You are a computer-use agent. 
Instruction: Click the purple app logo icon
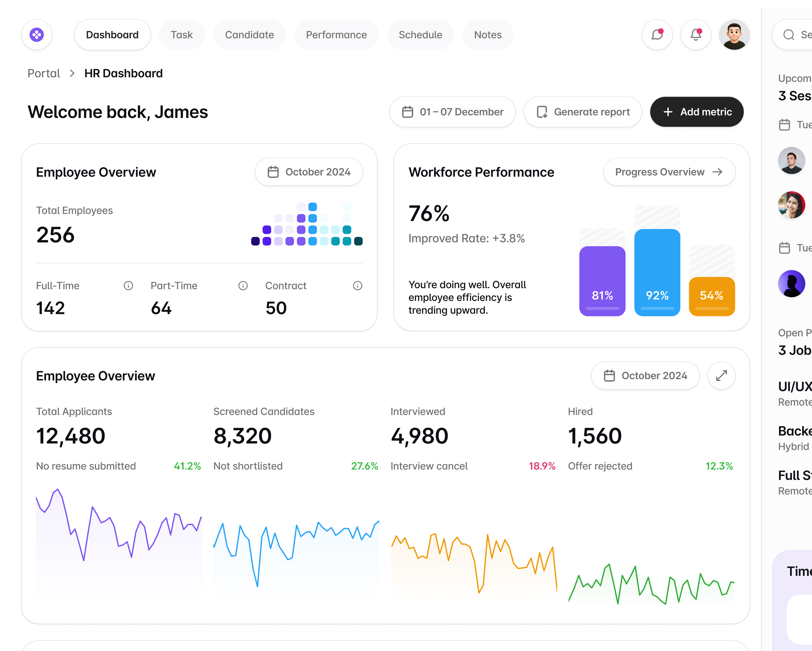coord(37,35)
